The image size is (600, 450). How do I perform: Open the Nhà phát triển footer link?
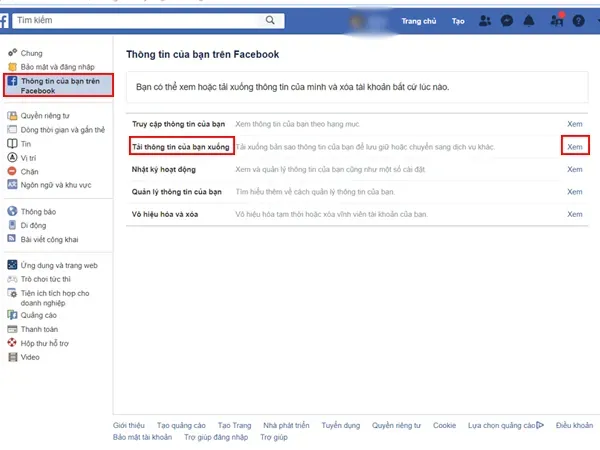click(286, 425)
